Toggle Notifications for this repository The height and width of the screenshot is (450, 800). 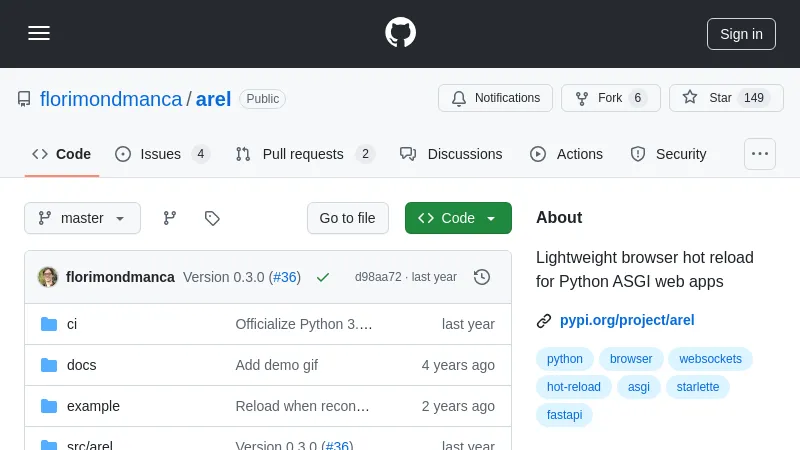(495, 98)
